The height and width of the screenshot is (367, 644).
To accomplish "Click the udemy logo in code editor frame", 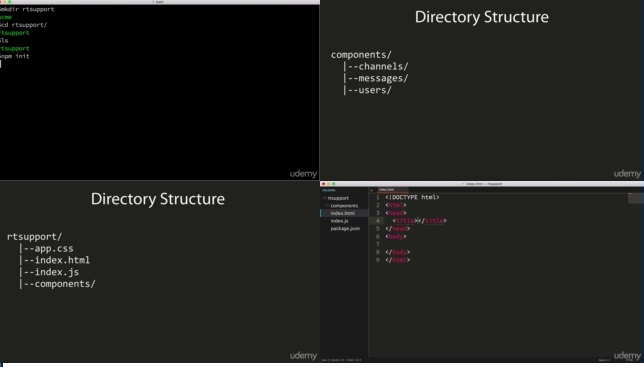I will (x=627, y=356).
